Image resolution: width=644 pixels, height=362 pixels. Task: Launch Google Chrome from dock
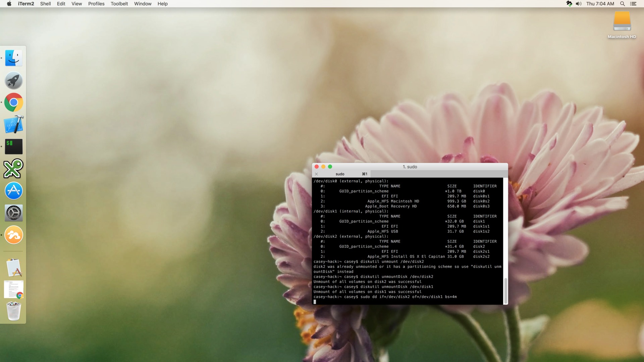coord(13,103)
